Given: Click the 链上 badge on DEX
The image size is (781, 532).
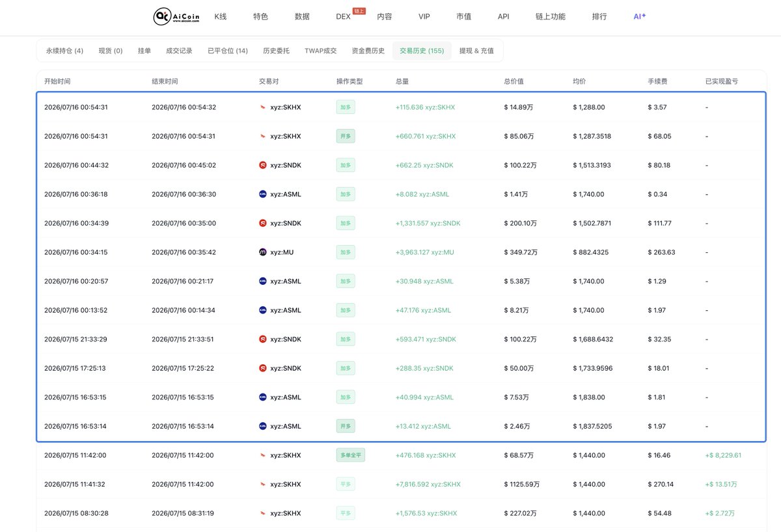Looking at the screenshot, I should click(359, 11).
